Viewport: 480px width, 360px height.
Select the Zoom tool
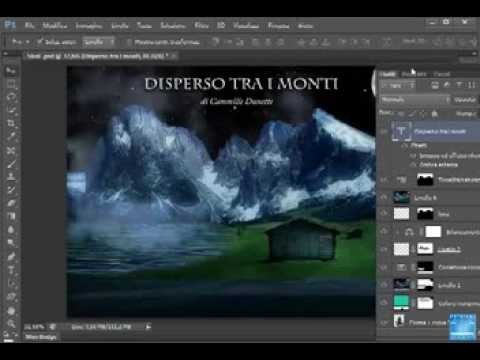[11, 323]
